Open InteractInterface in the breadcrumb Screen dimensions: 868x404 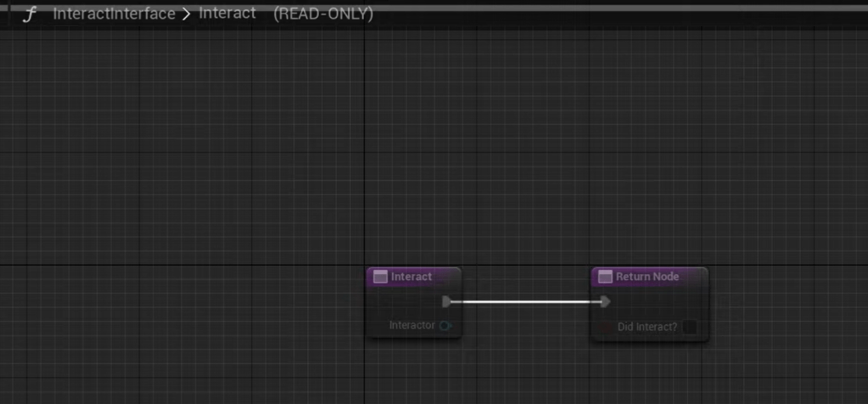[x=114, y=14]
